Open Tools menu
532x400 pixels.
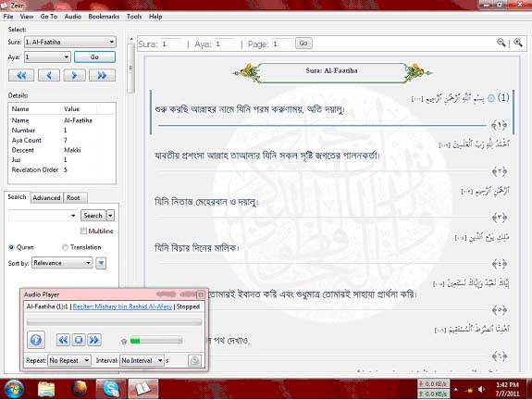(134, 17)
